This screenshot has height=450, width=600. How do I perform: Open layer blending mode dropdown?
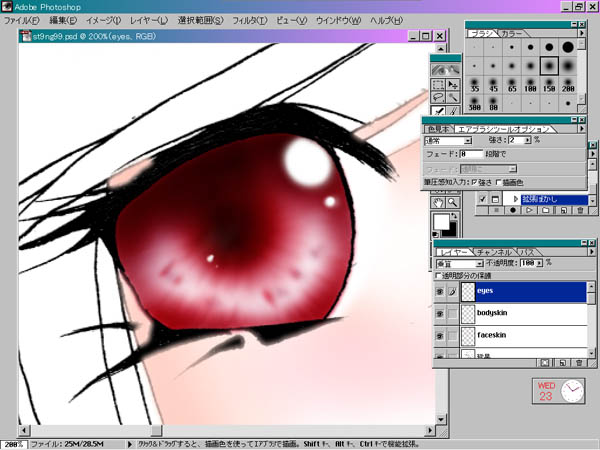(x=479, y=264)
